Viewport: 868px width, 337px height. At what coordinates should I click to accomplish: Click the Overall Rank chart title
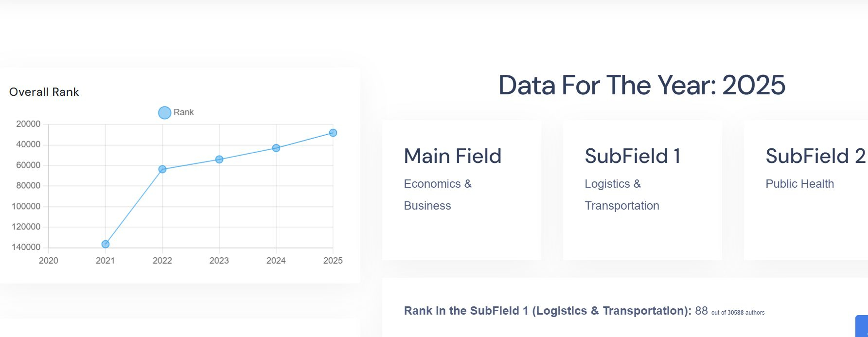pos(44,92)
